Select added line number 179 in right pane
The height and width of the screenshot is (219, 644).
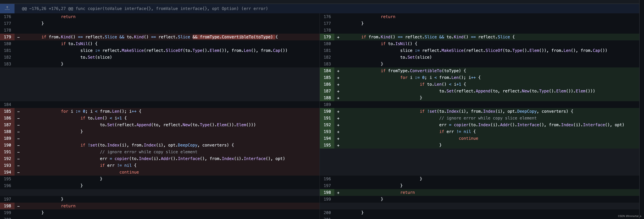click(327, 37)
